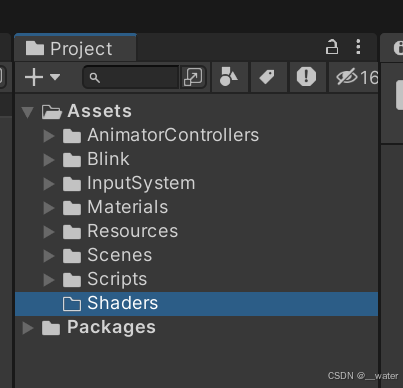Click the plus create-asset button

click(x=34, y=77)
